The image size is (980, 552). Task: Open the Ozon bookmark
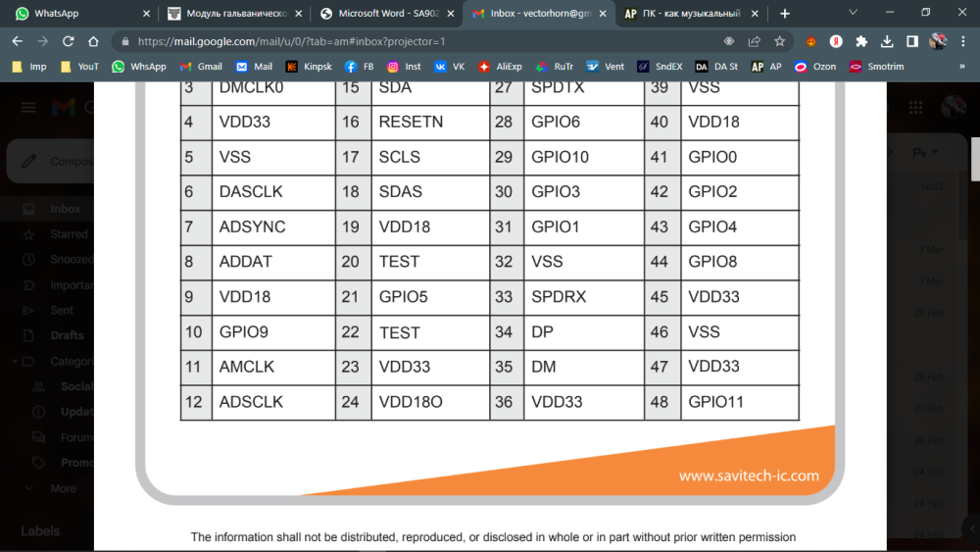point(815,67)
